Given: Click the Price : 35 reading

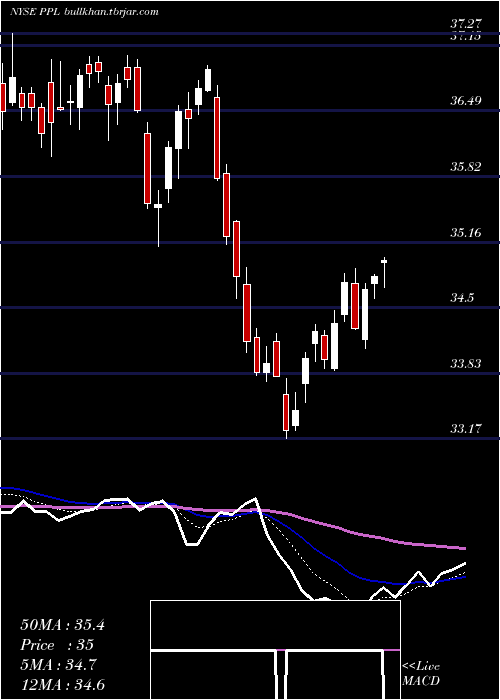Looking at the screenshot, I should [x=57, y=645].
